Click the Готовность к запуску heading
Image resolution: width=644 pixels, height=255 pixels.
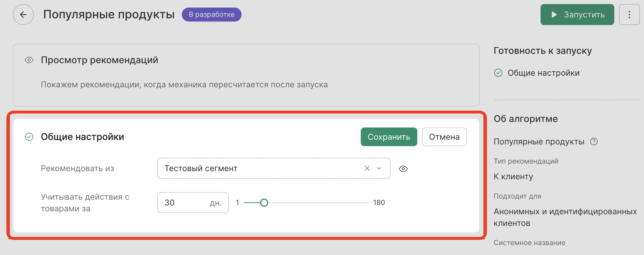pos(543,51)
